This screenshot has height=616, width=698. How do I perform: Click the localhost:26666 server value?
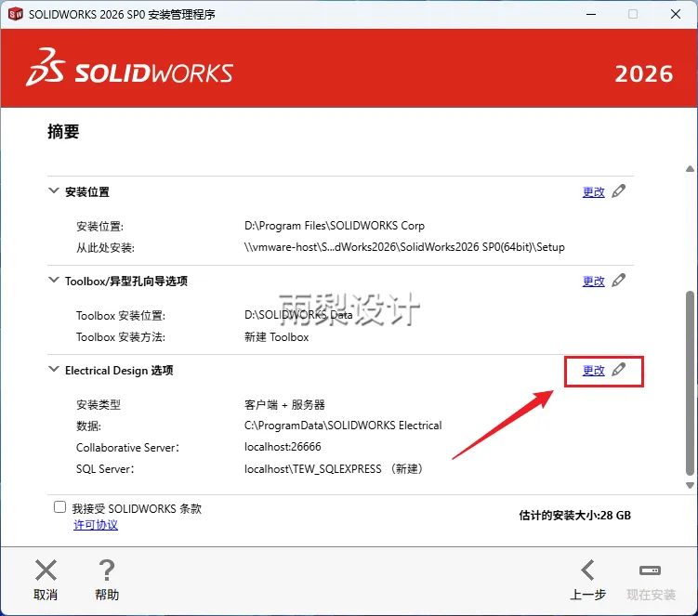[x=283, y=446]
